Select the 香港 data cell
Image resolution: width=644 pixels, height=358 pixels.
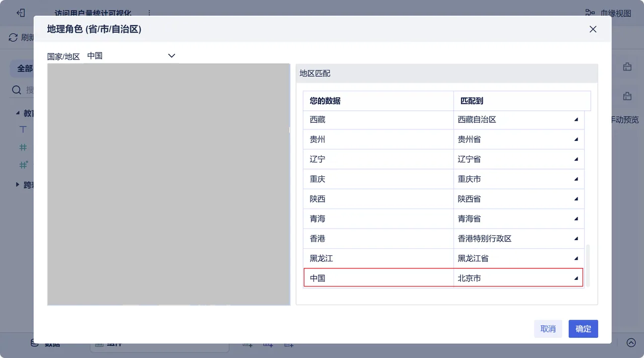(378, 239)
